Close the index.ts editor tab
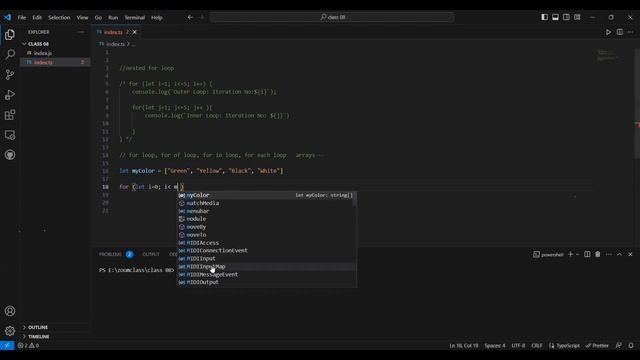The width and height of the screenshot is (640, 360). click(135, 32)
